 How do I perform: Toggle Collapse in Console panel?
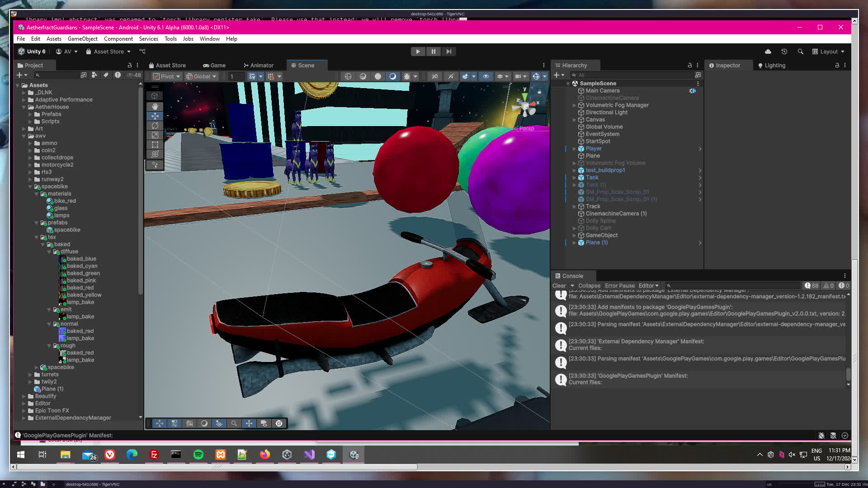click(589, 286)
